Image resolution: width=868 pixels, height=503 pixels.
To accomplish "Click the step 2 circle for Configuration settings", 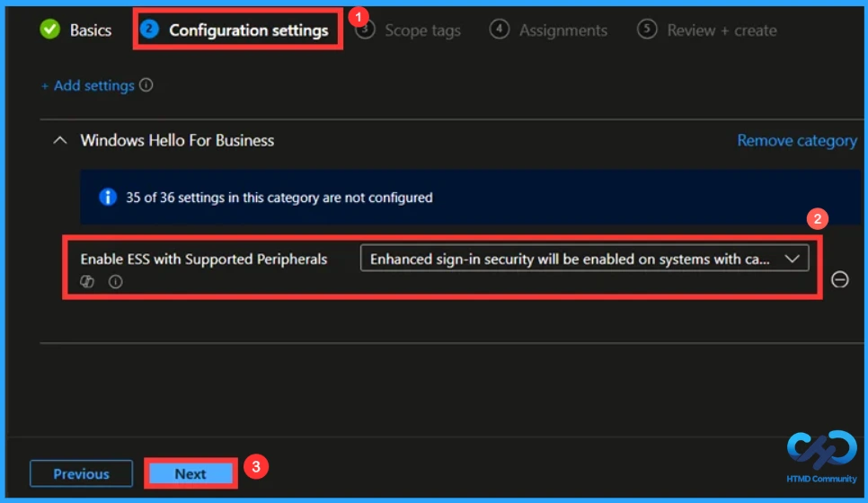I will click(149, 29).
